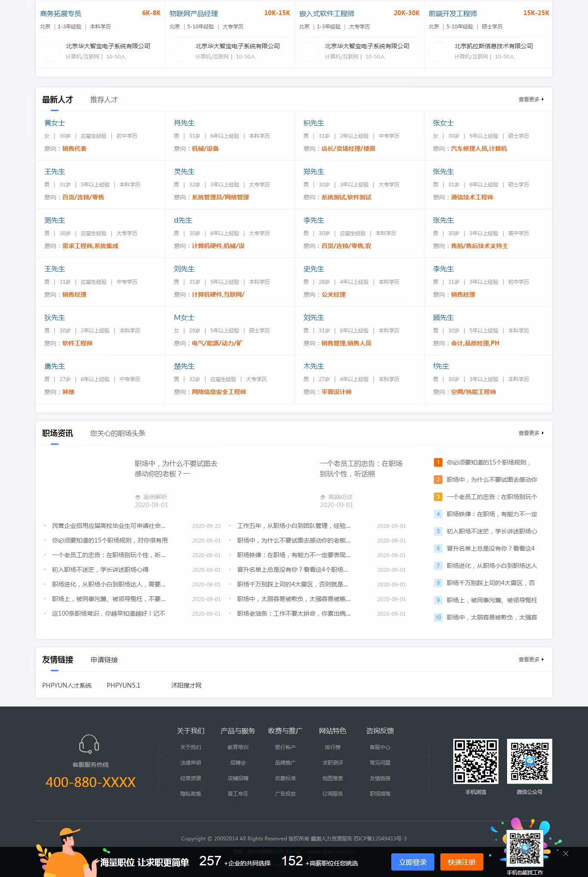Screen dimensions: 588x877
Task: Open 史先生 resume card
Action: (314, 269)
